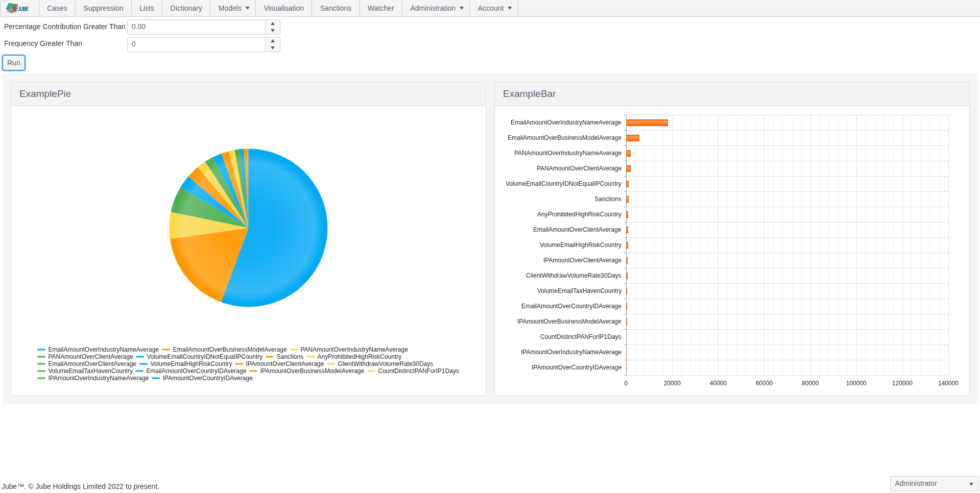This screenshot has height=493, width=980.
Task: Open the Suppression page
Action: (x=103, y=8)
